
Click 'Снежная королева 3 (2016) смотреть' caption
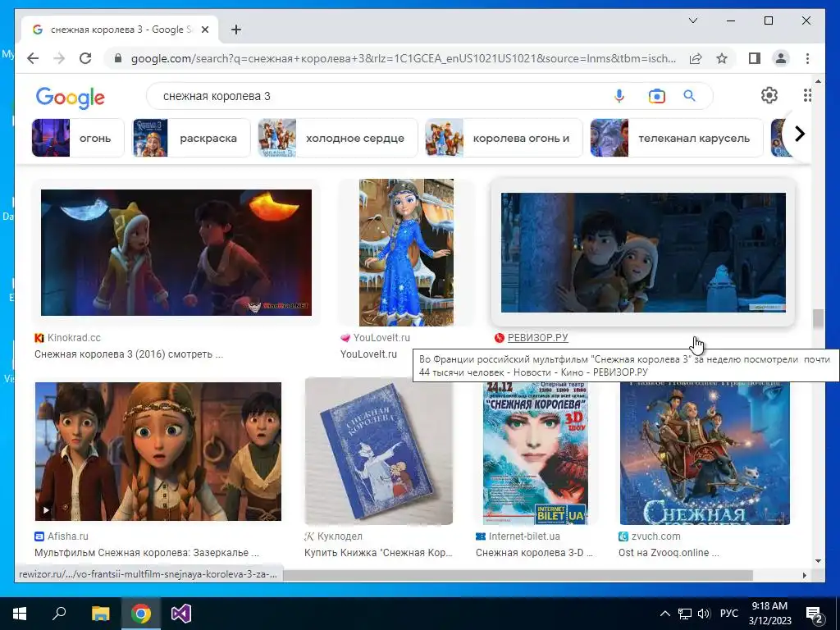pyautogui.click(x=129, y=354)
